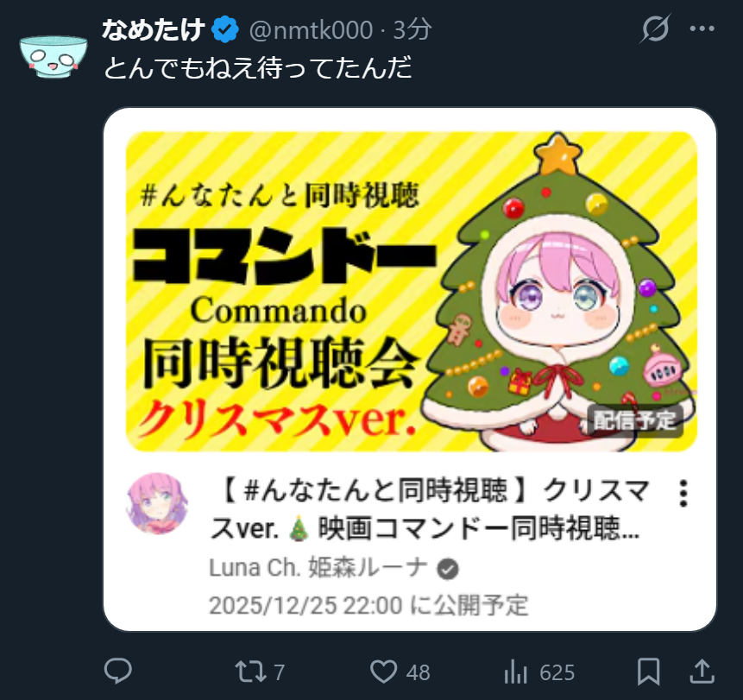This screenshot has height=700, width=743.
Task: Click the 配信予定 badge on thumbnail
Action: [x=635, y=420]
